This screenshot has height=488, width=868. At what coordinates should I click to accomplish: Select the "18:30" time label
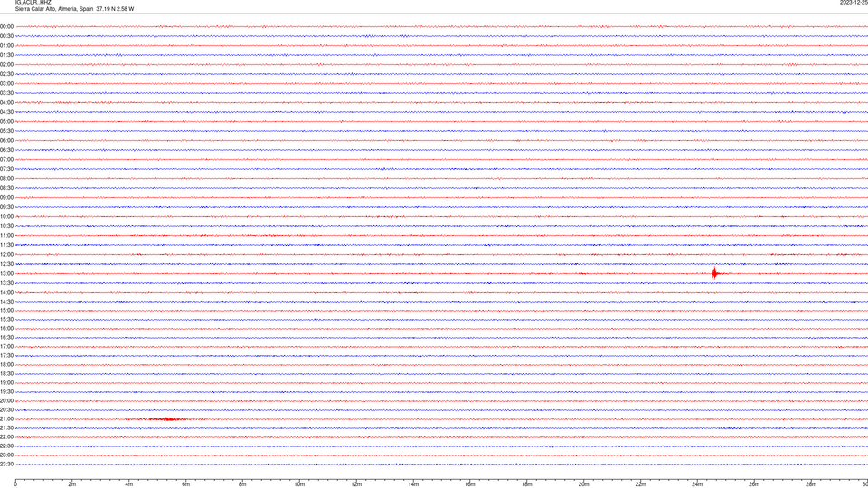point(6,374)
